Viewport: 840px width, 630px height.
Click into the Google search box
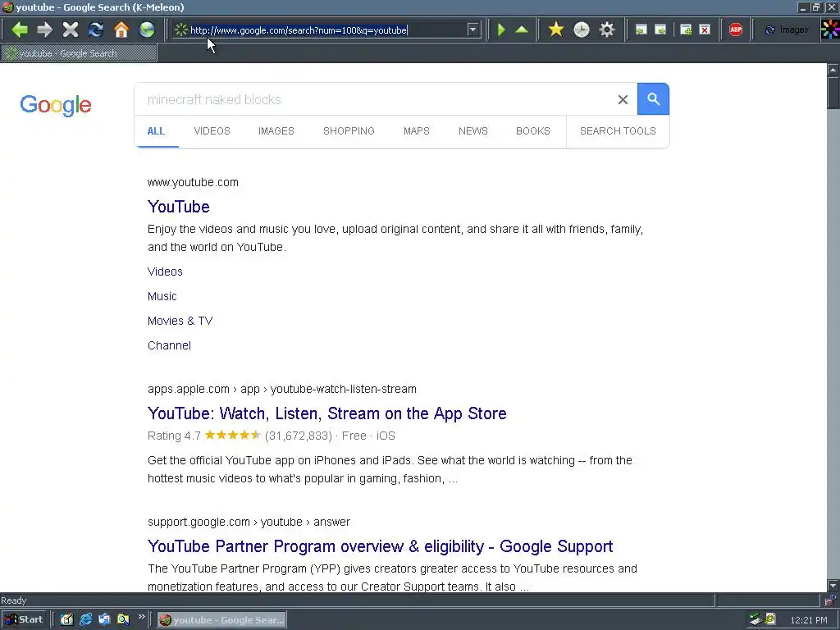[375, 99]
